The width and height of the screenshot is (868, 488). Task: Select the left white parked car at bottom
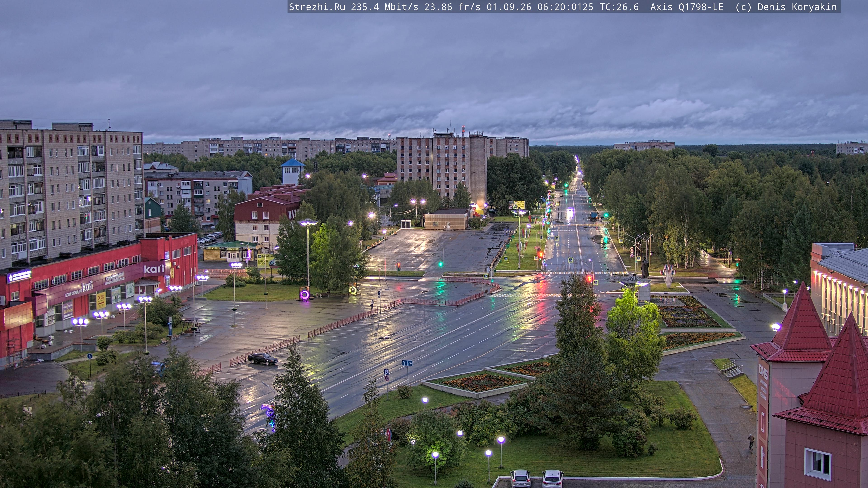(521, 479)
